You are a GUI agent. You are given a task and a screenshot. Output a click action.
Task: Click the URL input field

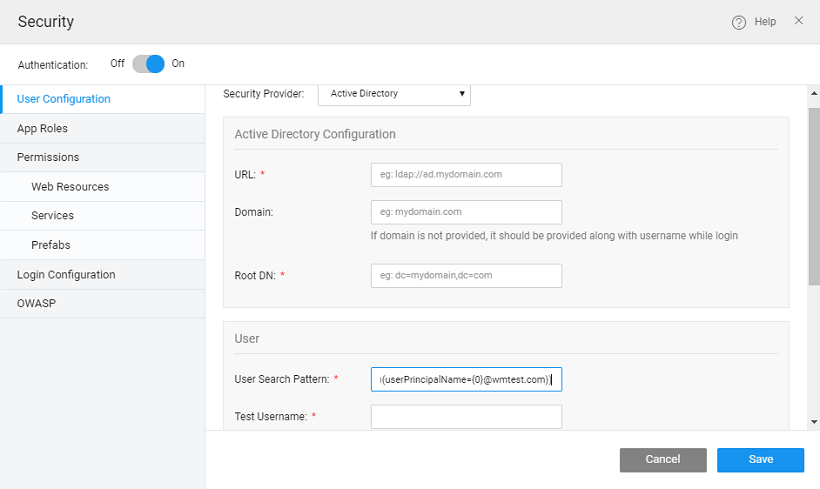coord(466,175)
